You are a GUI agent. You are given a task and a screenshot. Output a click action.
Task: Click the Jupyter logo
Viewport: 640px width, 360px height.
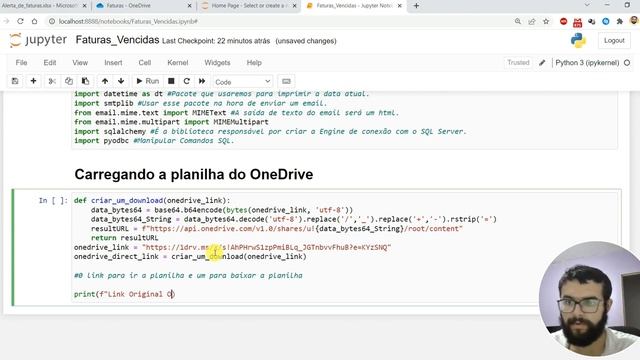pos(38,40)
